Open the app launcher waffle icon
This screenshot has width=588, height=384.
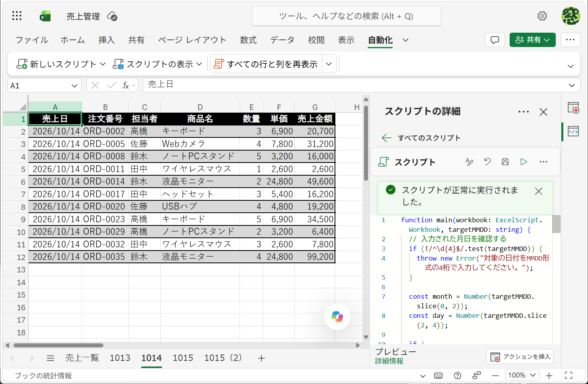[x=17, y=16]
